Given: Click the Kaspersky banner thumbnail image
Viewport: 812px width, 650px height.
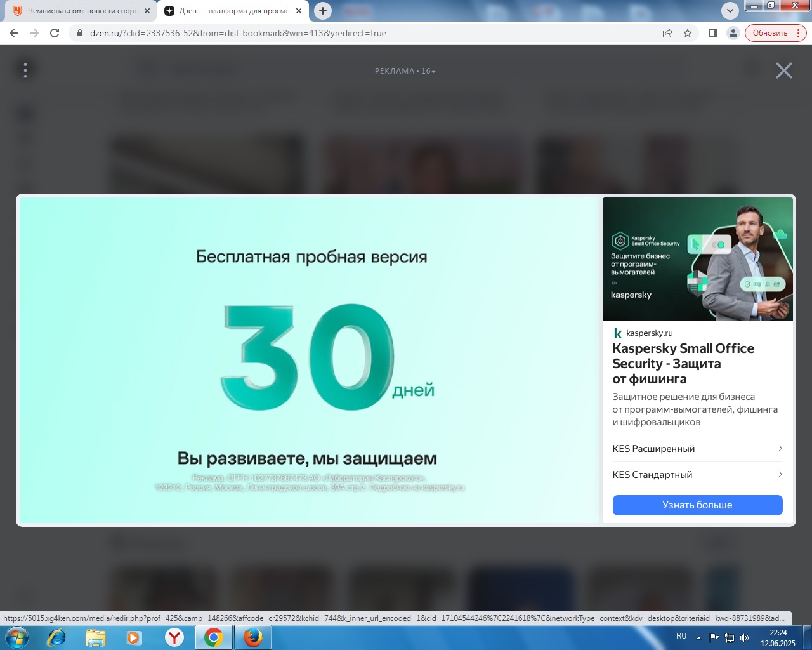Looking at the screenshot, I should pyautogui.click(x=698, y=259).
